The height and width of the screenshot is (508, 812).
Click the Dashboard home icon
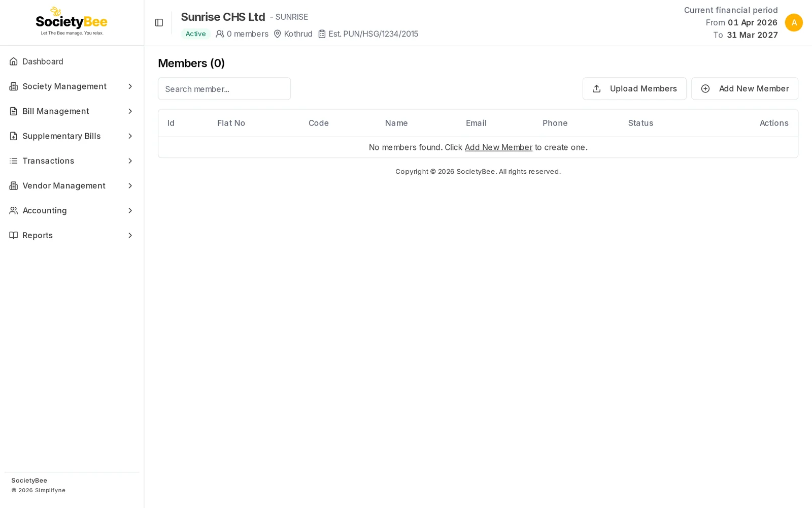tap(14, 61)
